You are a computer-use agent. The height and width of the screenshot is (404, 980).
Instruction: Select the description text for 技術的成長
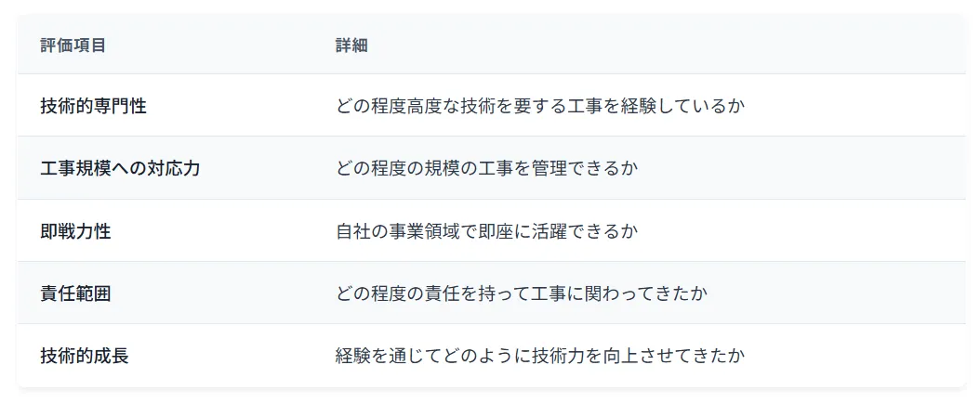pos(540,356)
